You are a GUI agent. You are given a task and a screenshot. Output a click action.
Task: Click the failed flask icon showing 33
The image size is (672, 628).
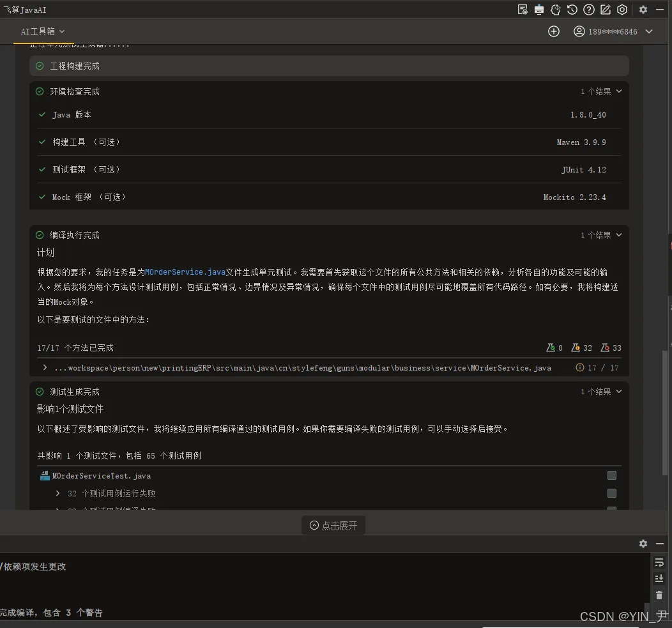point(605,348)
